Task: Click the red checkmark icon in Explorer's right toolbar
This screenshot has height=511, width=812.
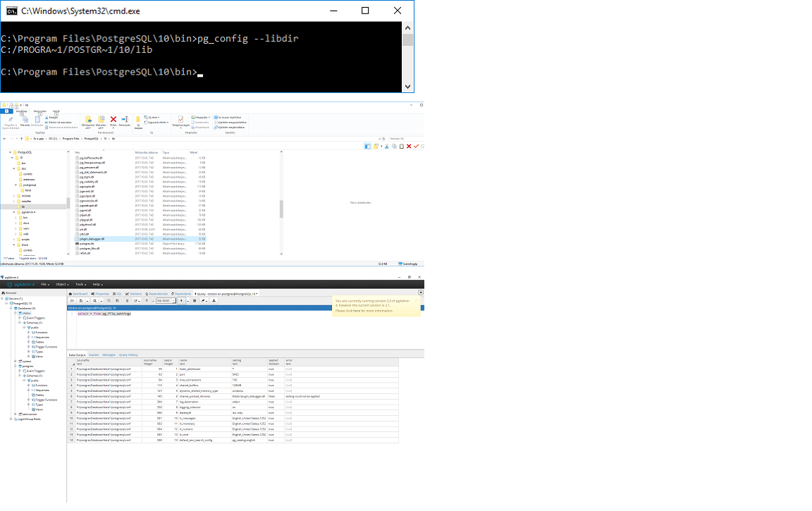Action: 416,146
